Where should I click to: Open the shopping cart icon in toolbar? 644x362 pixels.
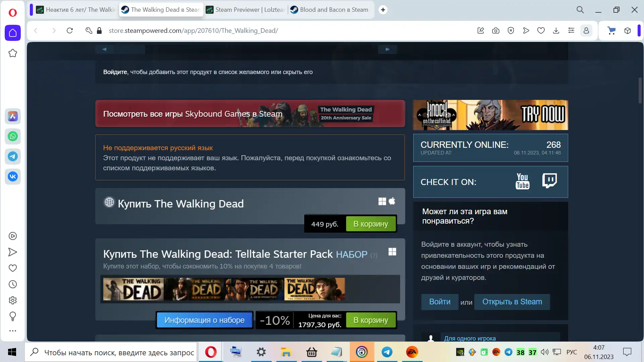(x=611, y=31)
